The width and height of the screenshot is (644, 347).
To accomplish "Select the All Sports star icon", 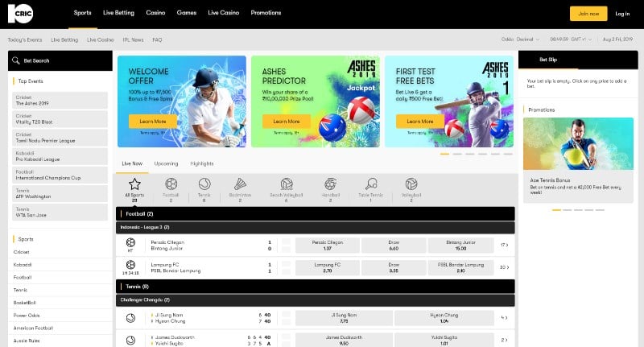I will tap(134, 184).
